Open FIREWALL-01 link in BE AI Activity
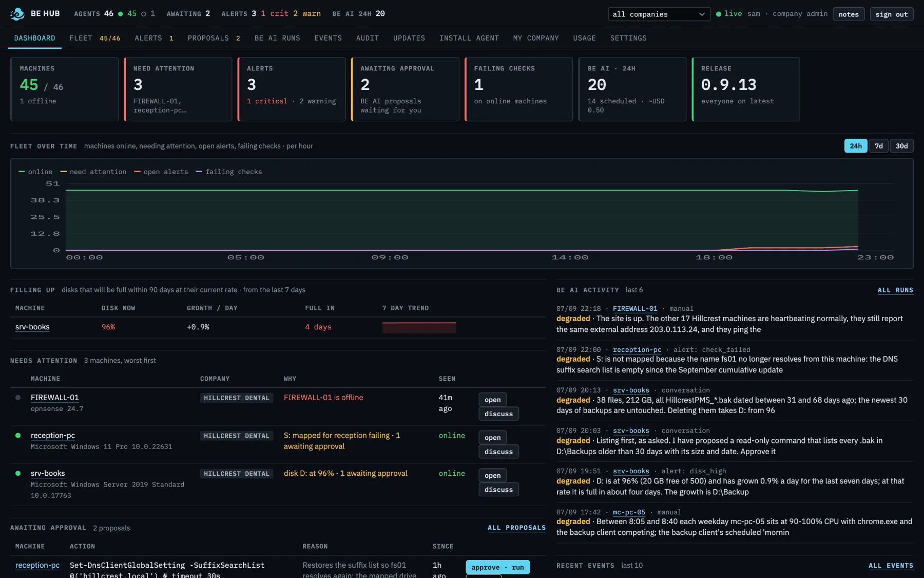Screen dimensions: 924x578 635,308
